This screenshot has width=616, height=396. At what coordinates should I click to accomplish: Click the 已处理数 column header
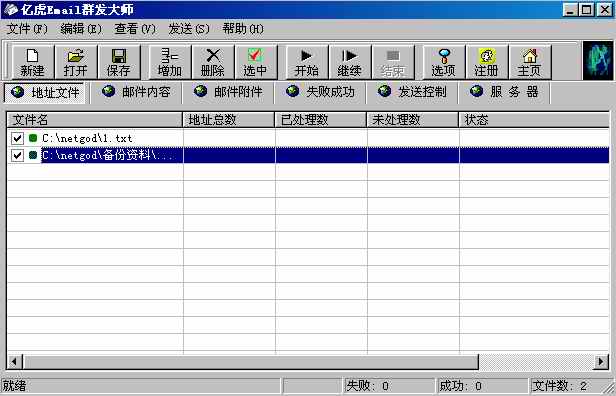tap(321, 120)
